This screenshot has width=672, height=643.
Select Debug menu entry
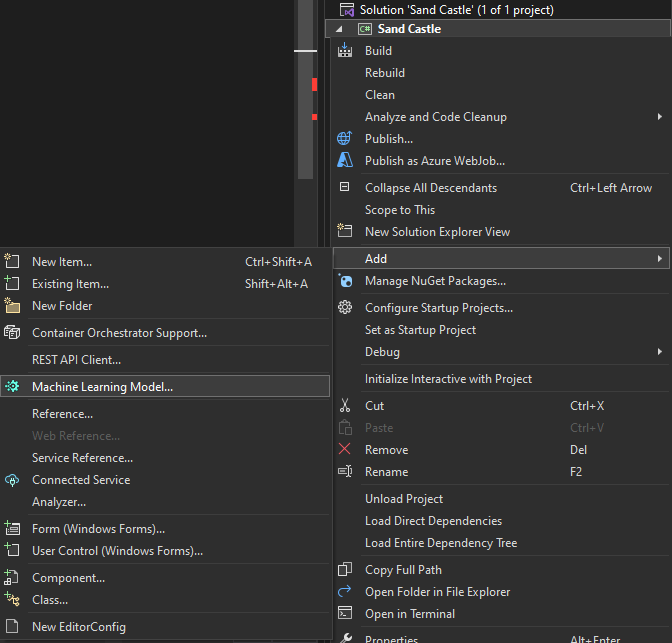[x=501, y=352]
